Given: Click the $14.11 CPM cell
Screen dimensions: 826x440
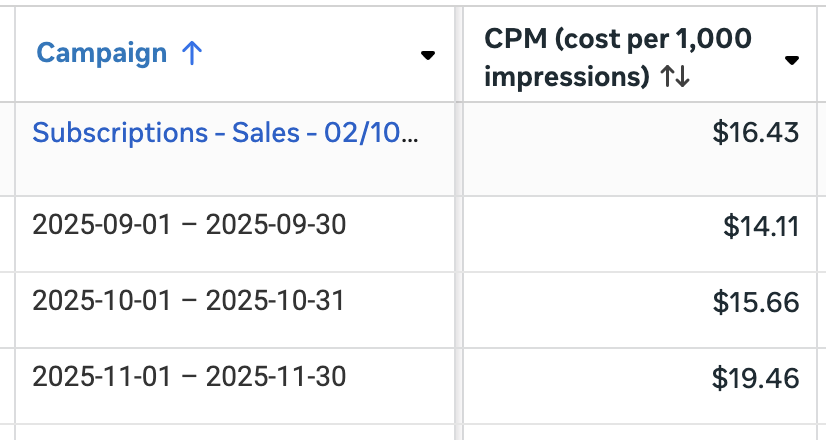Looking at the screenshot, I should click(760, 226).
